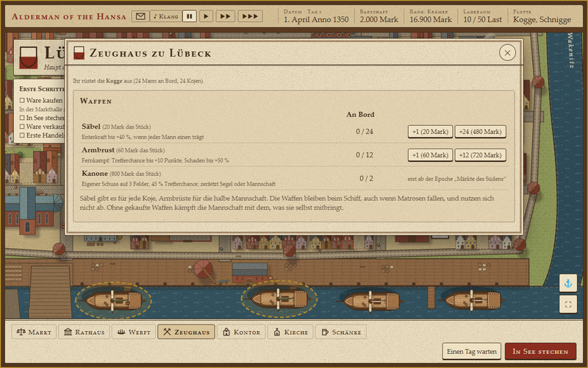The image size is (588, 368).
Task: Click the harbor crane on the quay
Action: (x=204, y=270)
